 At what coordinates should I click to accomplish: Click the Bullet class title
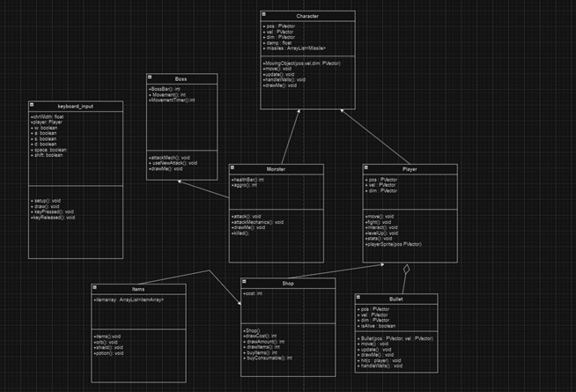point(396,300)
